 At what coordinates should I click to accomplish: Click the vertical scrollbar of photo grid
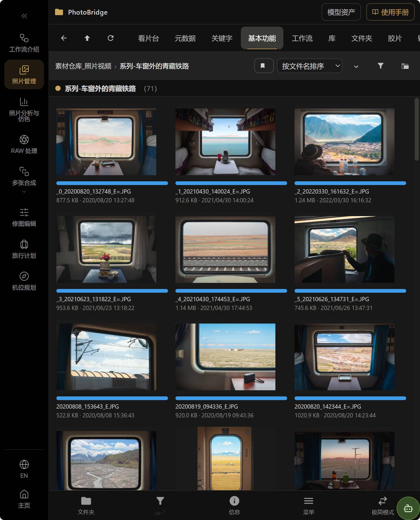(417, 129)
